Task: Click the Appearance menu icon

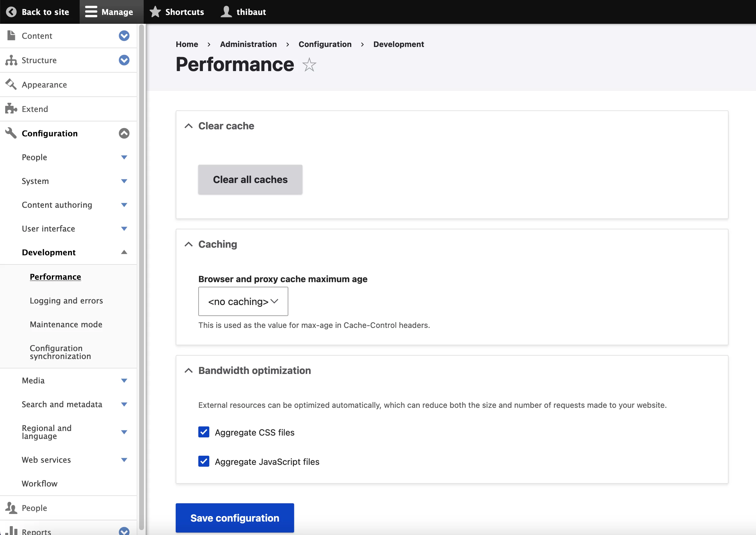Action: (x=11, y=84)
